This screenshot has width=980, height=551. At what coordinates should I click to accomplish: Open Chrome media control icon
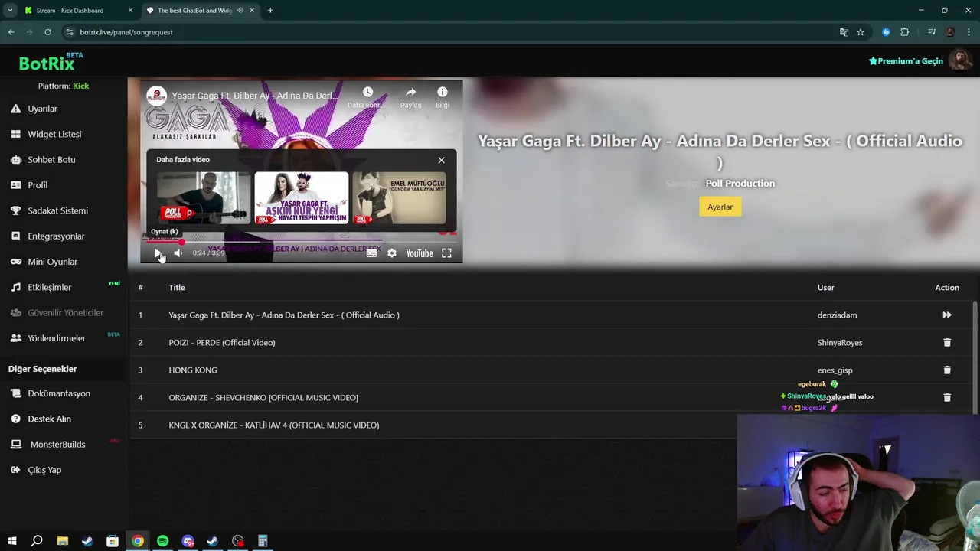[x=931, y=32]
